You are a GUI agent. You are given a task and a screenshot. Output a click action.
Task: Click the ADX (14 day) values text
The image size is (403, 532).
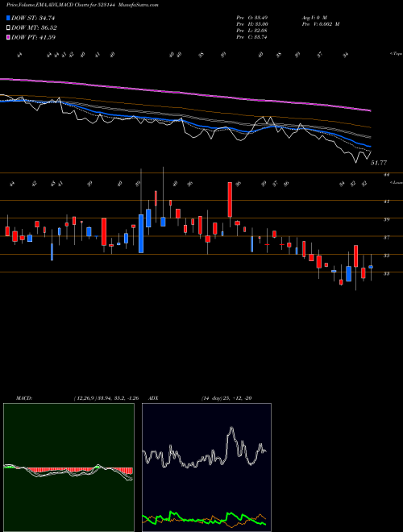pyautogui.click(x=226, y=398)
